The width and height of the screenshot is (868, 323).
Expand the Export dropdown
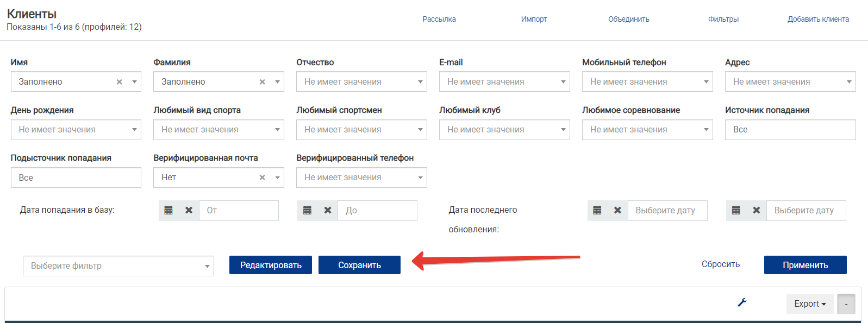point(809,304)
